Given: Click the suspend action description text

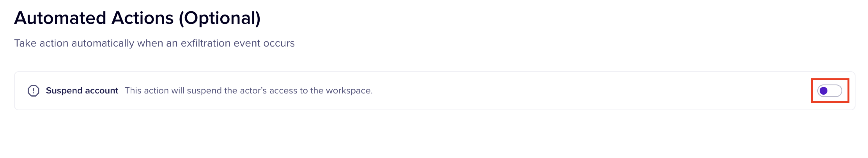Looking at the screenshot, I should [x=248, y=91].
